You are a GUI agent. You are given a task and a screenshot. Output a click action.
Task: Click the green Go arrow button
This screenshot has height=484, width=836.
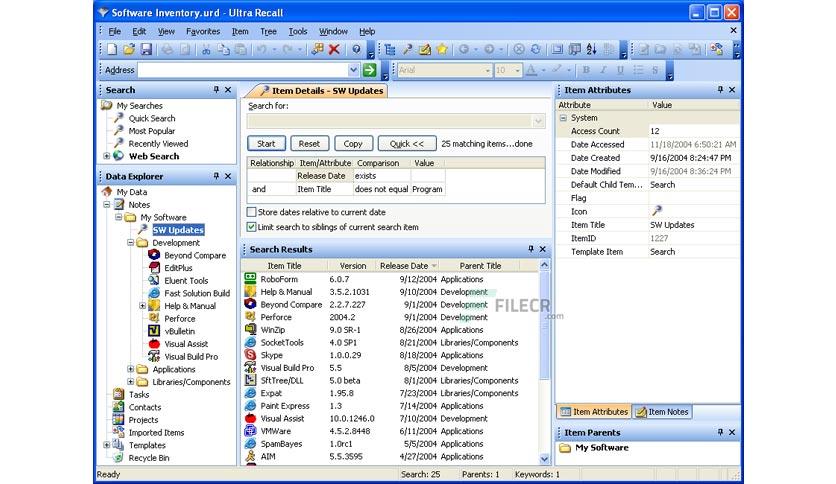[x=369, y=70]
